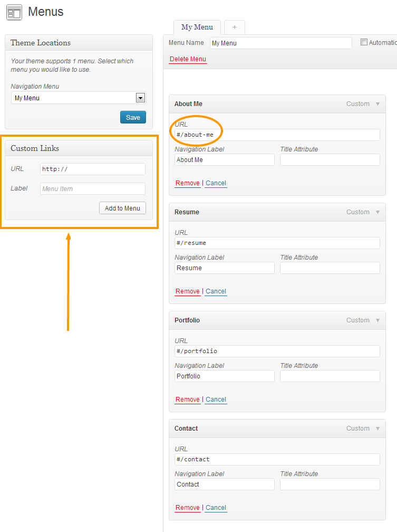
Task: Collapse the About Me item arrow
Action: (377, 104)
